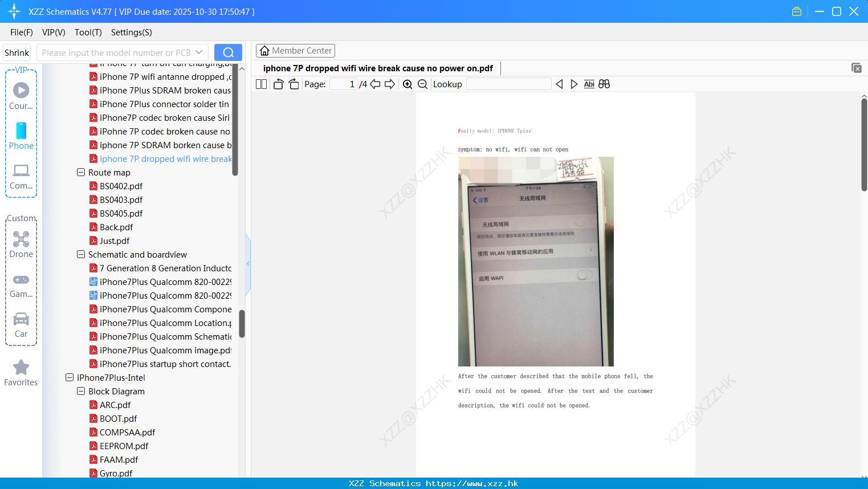Rotate page clockwise icon
The image size is (868, 489).
pos(294,84)
